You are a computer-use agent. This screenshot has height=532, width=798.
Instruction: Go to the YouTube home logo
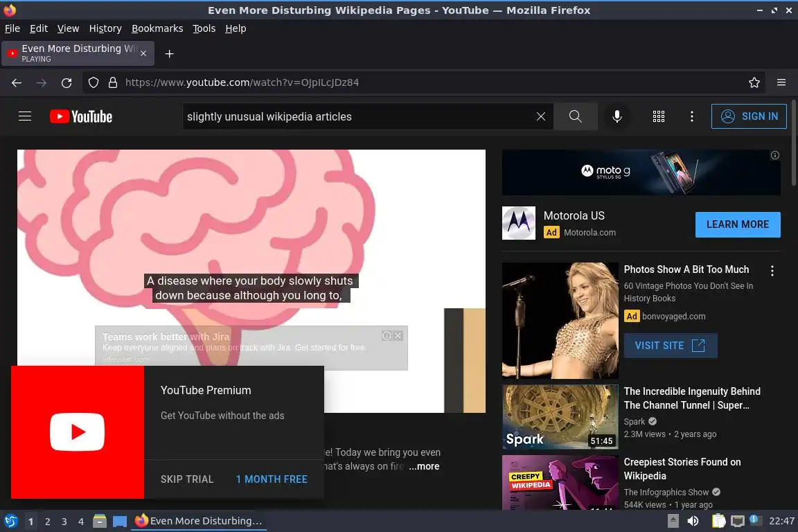coord(81,116)
